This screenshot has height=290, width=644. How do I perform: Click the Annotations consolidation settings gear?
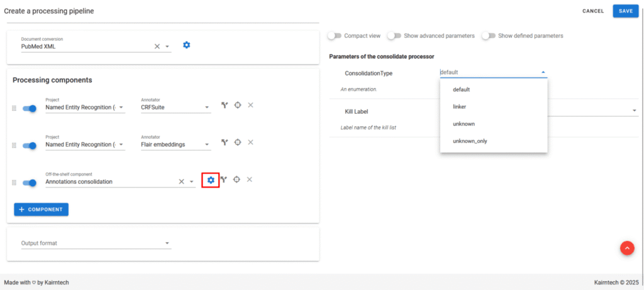tap(211, 181)
